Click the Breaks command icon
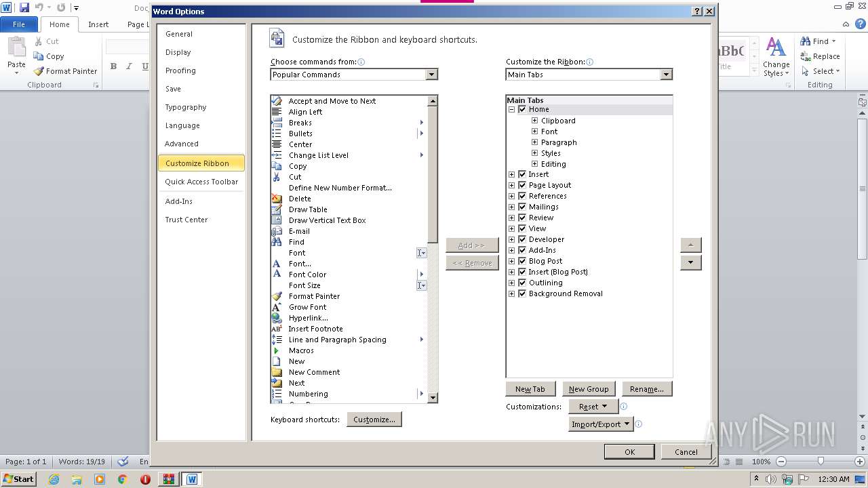868x488 pixels. pyautogui.click(x=277, y=123)
